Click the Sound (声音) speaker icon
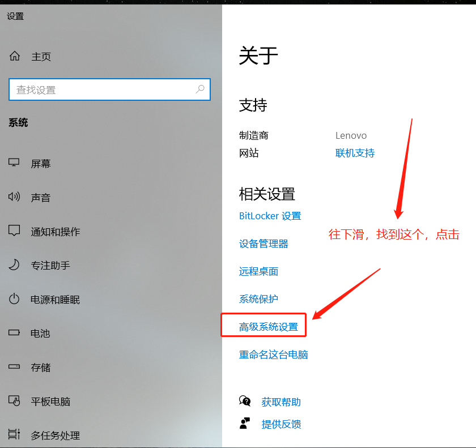 pos(14,197)
